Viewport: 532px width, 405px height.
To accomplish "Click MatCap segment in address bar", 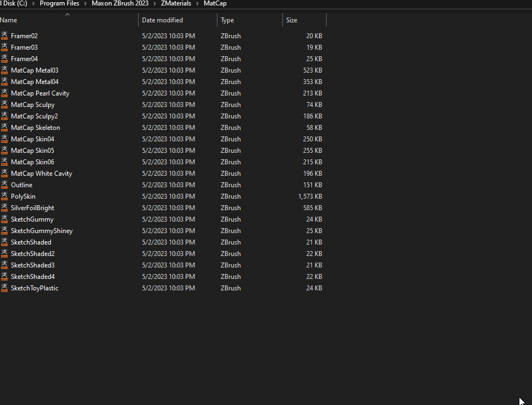I will pyautogui.click(x=215, y=3).
